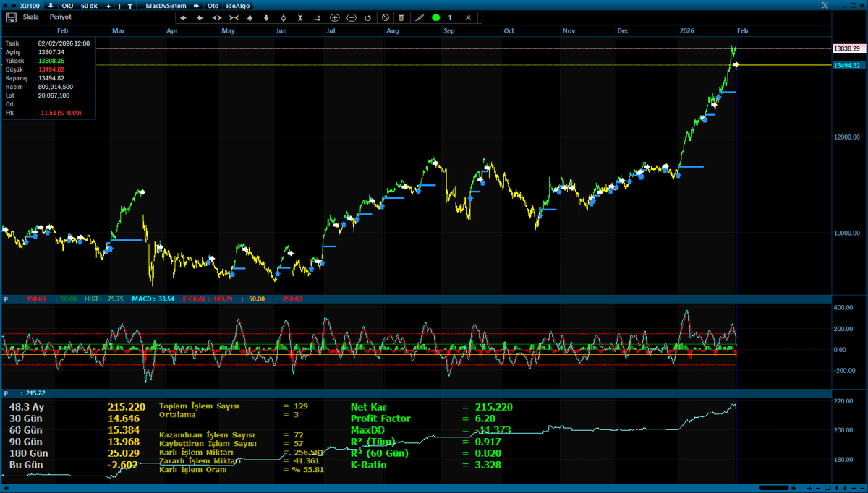Click the Profit Factor value 6.20

point(485,419)
